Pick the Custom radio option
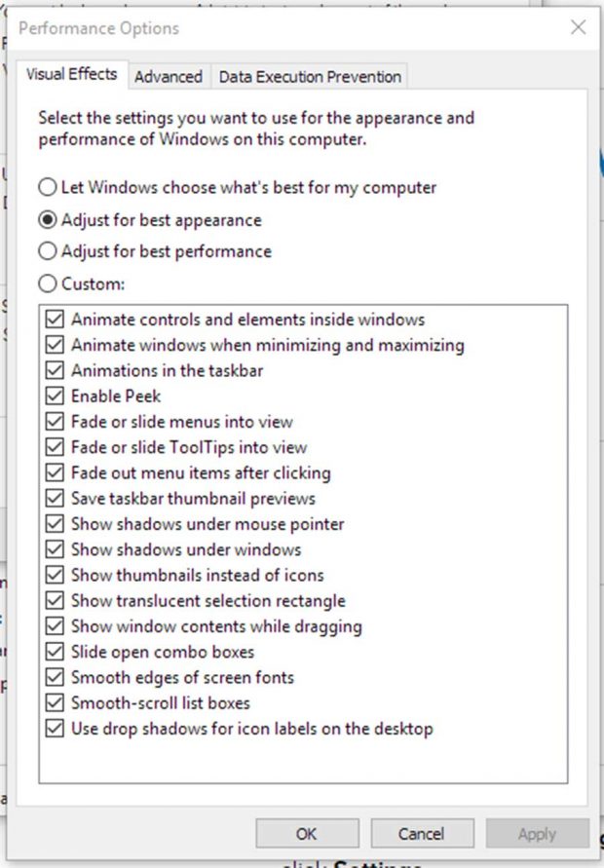The width and height of the screenshot is (604, 868). click(x=48, y=284)
